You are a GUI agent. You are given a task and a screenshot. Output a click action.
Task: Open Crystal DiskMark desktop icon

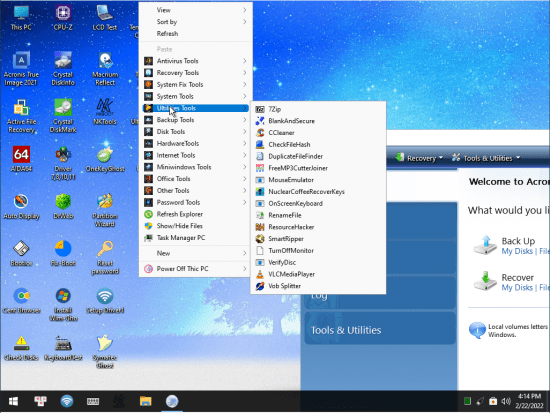(x=63, y=116)
